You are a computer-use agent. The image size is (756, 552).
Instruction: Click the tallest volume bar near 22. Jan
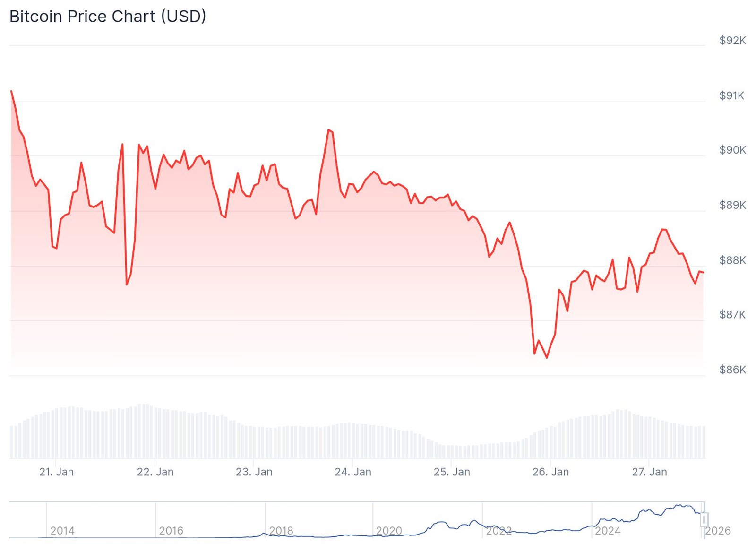tap(144, 431)
